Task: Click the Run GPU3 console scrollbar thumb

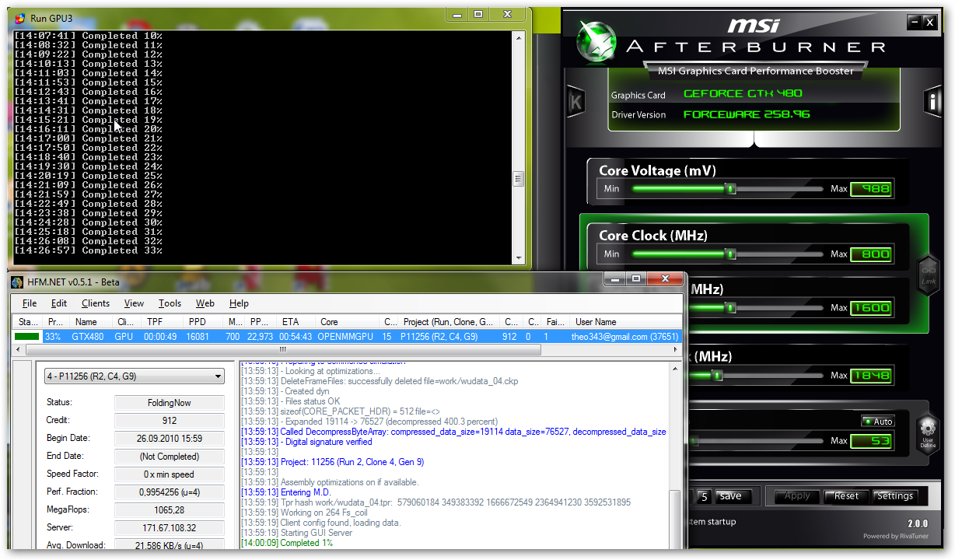Action: 519,179
